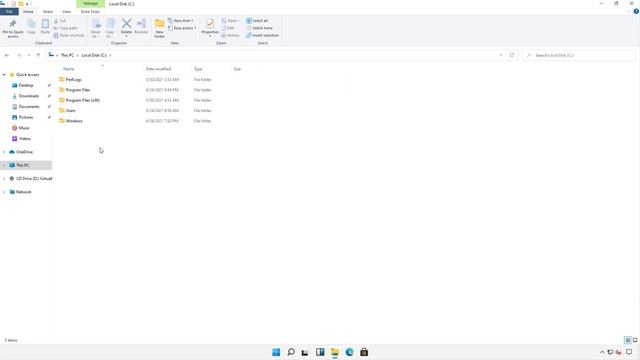
Task: Switch to the Share ribbon tab
Action: (x=48, y=11)
